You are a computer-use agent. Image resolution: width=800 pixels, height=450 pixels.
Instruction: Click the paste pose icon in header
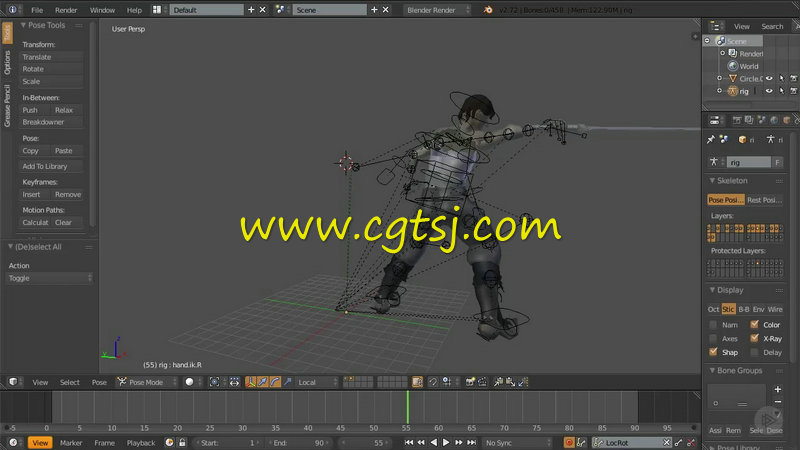511,382
